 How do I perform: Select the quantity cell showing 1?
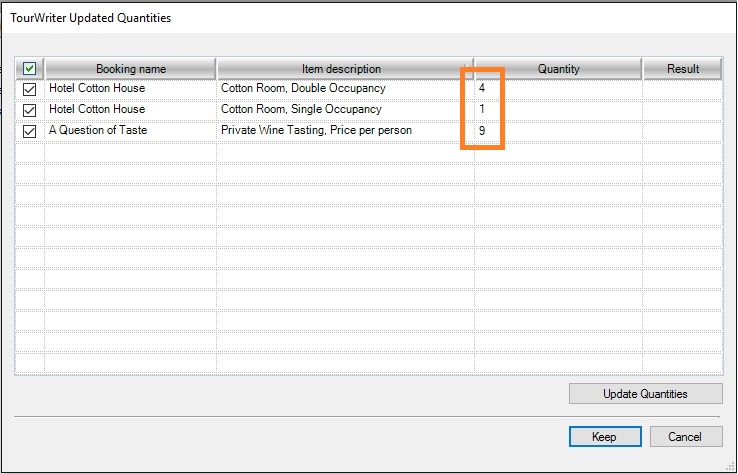[558, 110]
